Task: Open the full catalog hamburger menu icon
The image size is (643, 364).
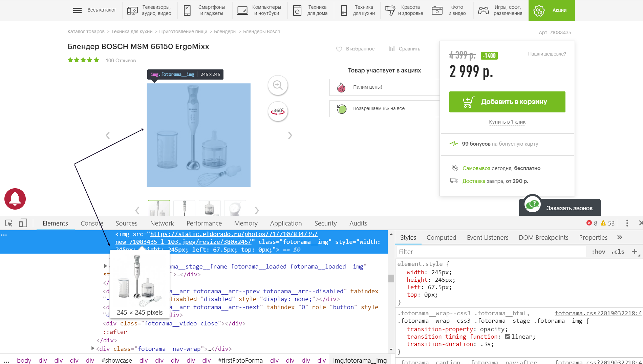Action: [x=77, y=10]
